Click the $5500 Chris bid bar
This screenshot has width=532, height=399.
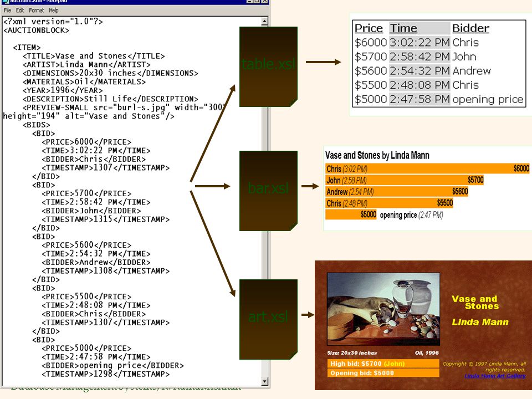tap(389, 203)
